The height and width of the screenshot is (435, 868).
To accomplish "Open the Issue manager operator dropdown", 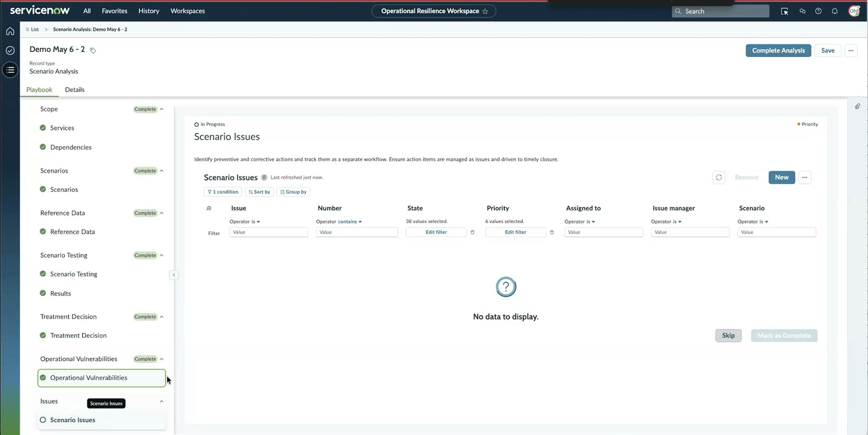I will 677,221.
